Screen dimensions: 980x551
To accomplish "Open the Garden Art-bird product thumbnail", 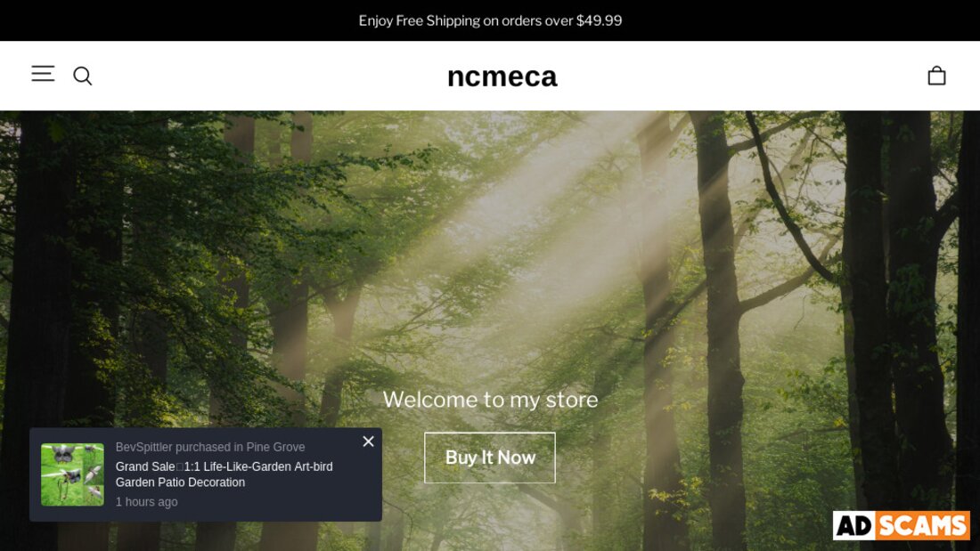I will click(72, 474).
